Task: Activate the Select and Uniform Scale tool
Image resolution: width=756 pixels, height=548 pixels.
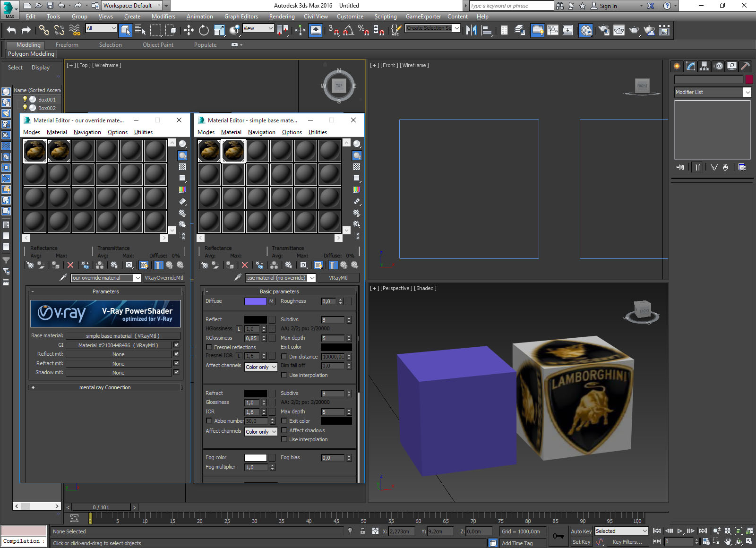Action: click(219, 30)
